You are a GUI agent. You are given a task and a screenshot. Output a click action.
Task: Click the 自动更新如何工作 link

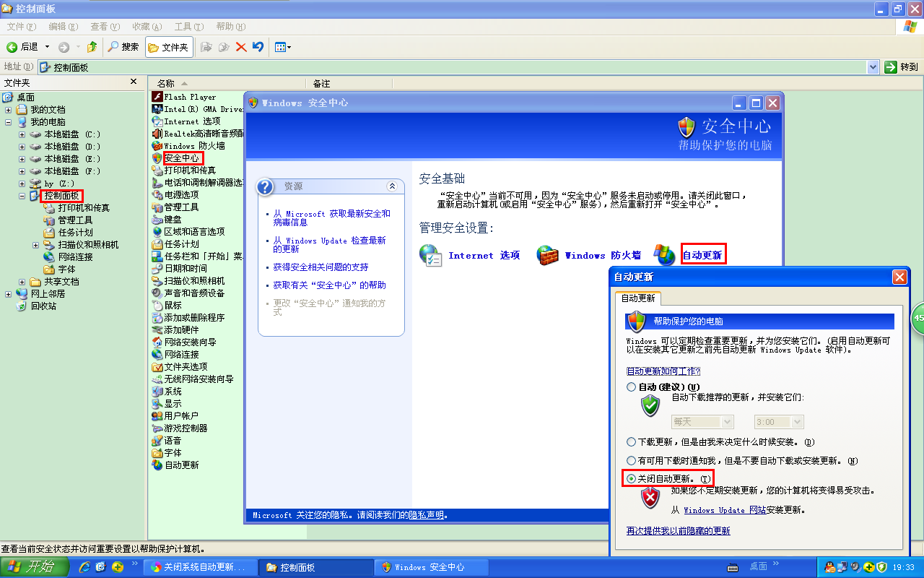tap(663, 371)
